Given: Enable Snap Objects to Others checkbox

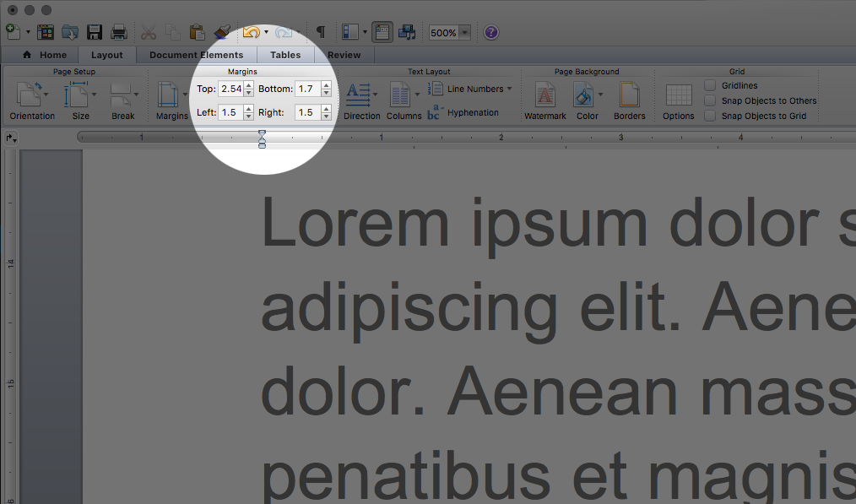Looking at the screenshot, I should click(x=710, y=100).
